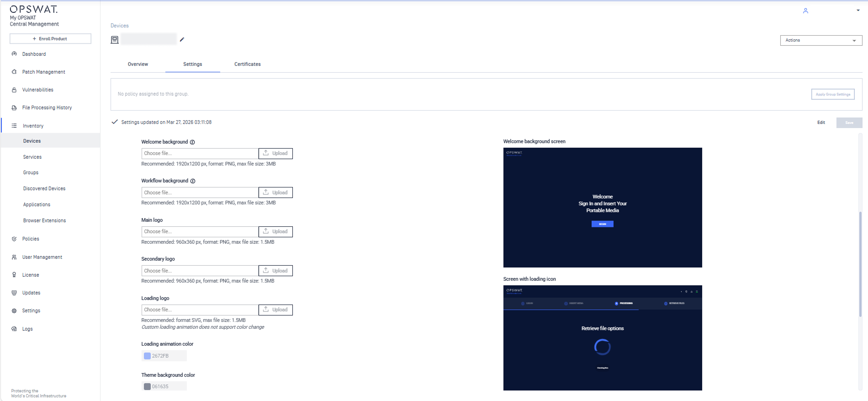The width and height of the screenshot is (868, 401).
Task: Click the Updates icon in sidebar
Action: pos(14,293)
